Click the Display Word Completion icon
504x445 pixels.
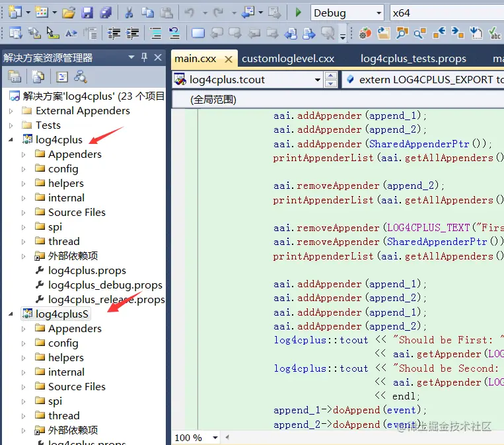tap(71, 33)
